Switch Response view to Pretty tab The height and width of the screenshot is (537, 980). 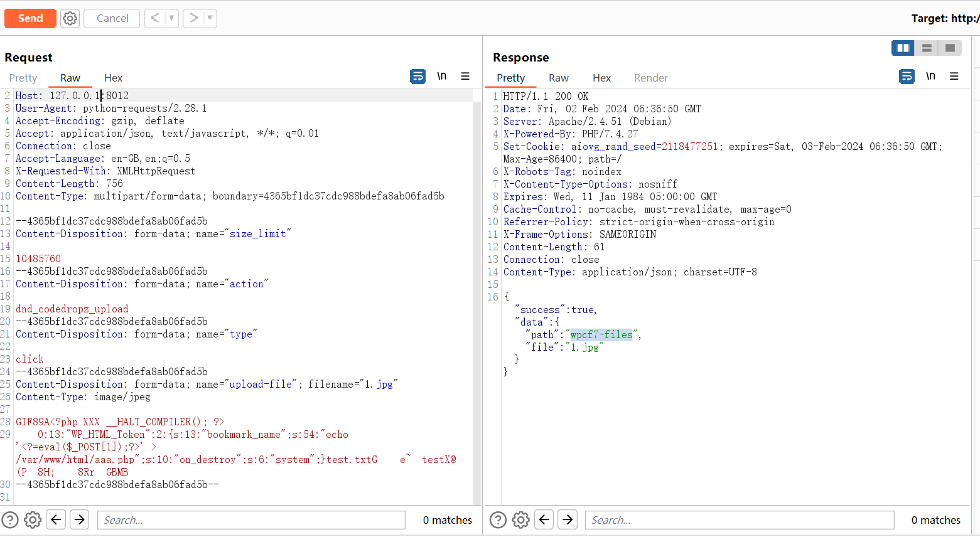coord(510,78)
